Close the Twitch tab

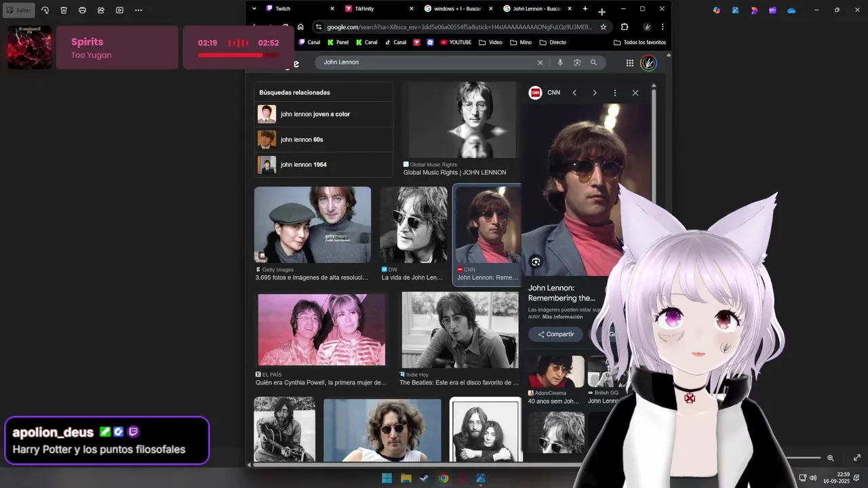[332, 9]
